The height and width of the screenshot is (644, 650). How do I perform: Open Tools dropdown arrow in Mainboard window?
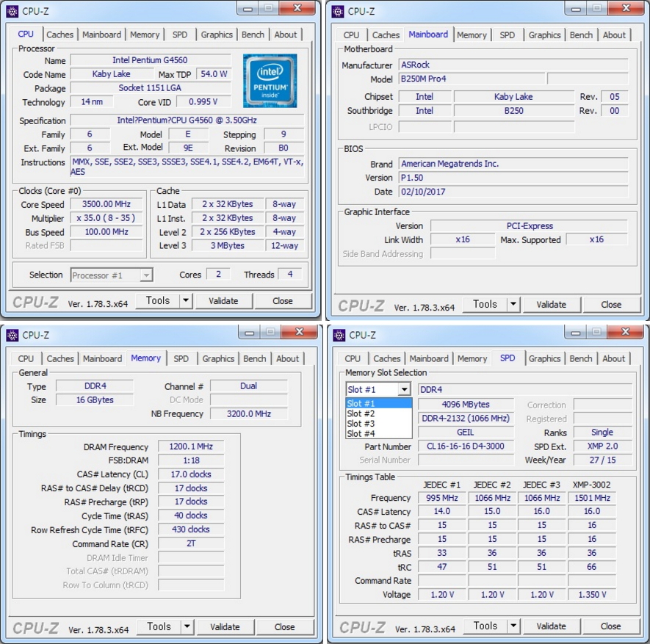(x=513, y=304)
